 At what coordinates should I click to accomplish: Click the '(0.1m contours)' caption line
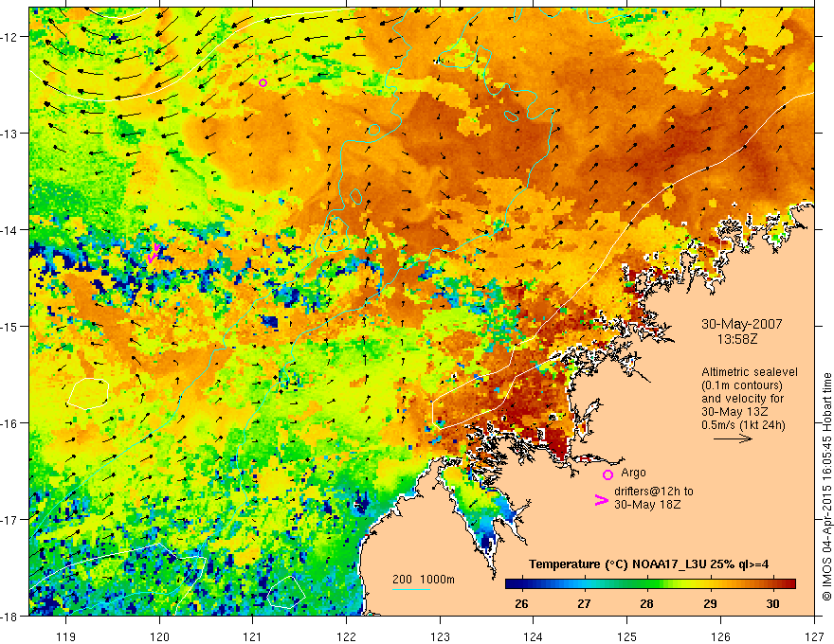(742, 385)
